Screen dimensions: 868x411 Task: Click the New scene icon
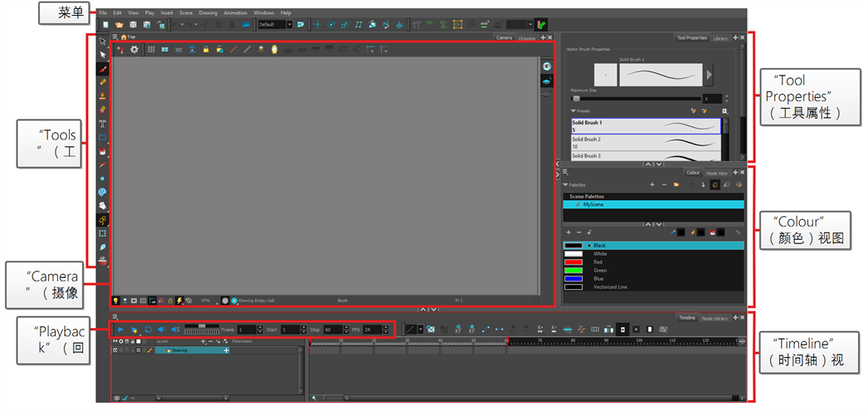tap(105, 24)
